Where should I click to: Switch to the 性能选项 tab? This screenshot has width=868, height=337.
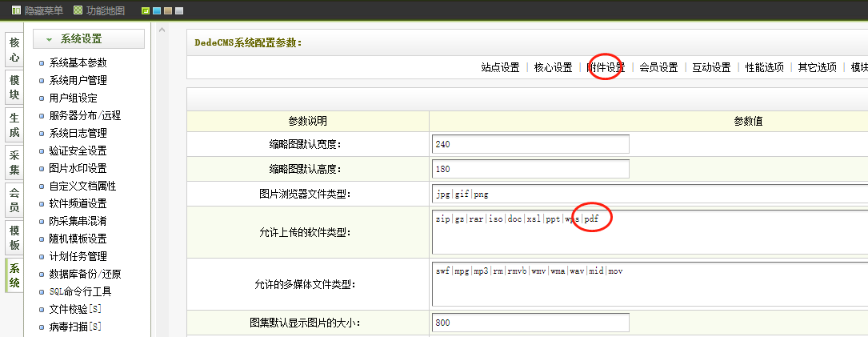pyautogui.click(x=765, y=67)
